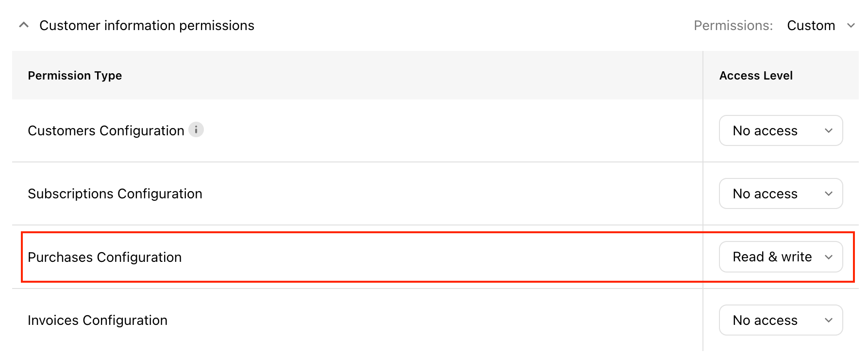Select the Invoices Configuration row label
This screenshot has width=868, height=353.
pos(98,321)
